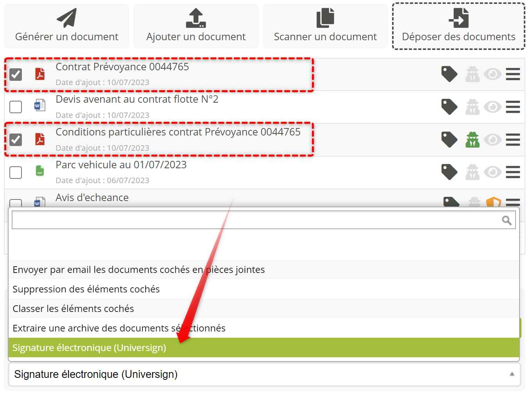Screen dimensions: 532x399
Task: Click grey spy icon on Parc vehicule row
Action: 472,172
